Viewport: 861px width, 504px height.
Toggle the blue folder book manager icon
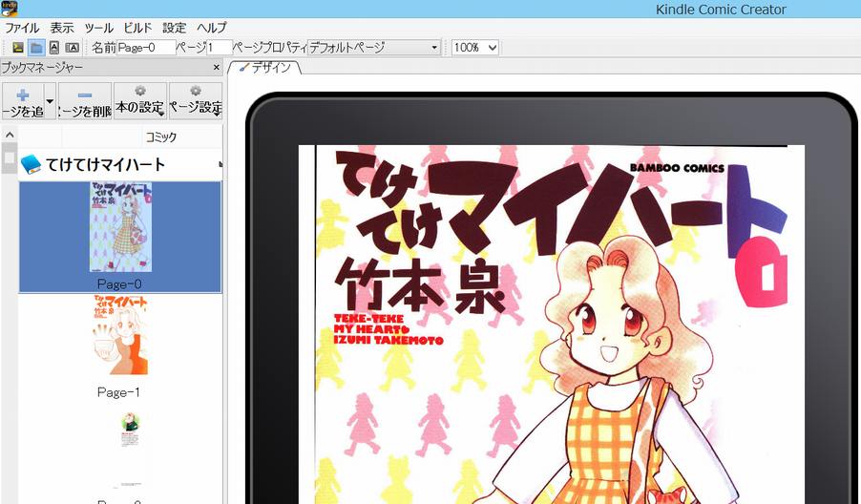point(36,48)
